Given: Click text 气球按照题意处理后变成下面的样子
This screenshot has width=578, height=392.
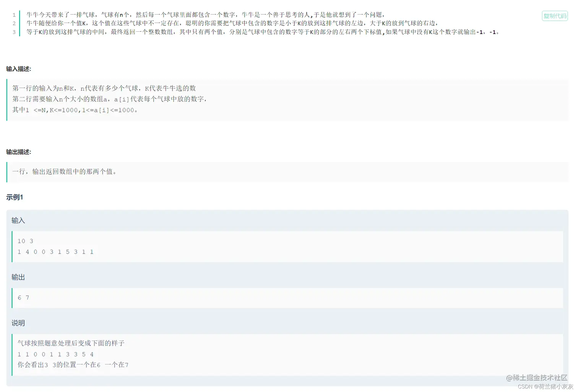Looking at the screenshot, I should tap(71, 343).
